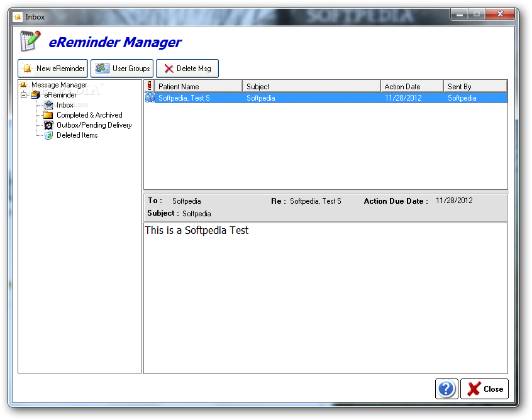The width and height of the screenshot is (532, 420).
Task: Sort by priority flag column header
Action: pos(149,86)
